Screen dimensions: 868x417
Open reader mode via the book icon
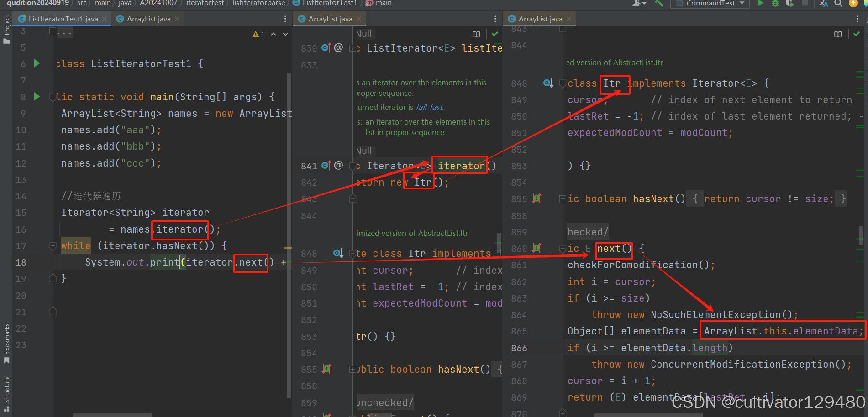click(476, 34)
